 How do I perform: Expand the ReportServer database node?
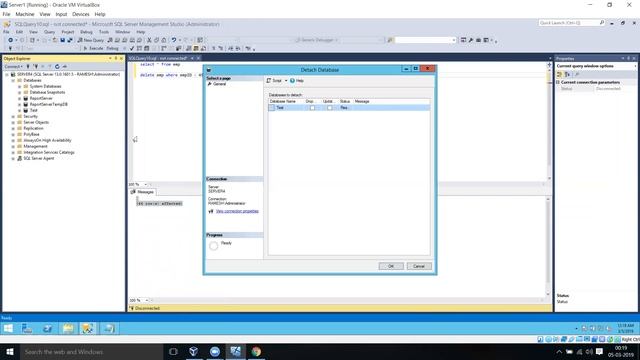[x=19, y=98]
